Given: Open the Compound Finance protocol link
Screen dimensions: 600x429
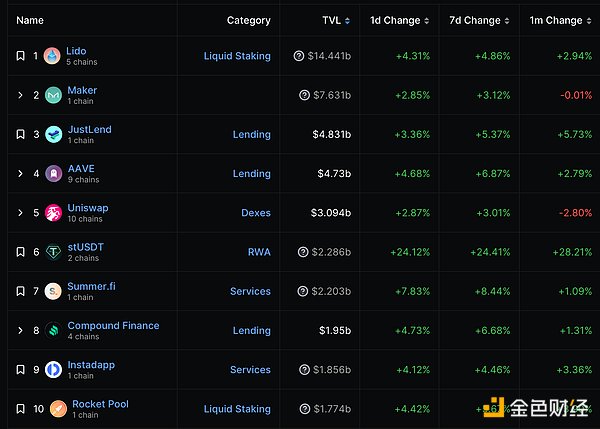Looking at the screenshot, I should coord(113,326).
